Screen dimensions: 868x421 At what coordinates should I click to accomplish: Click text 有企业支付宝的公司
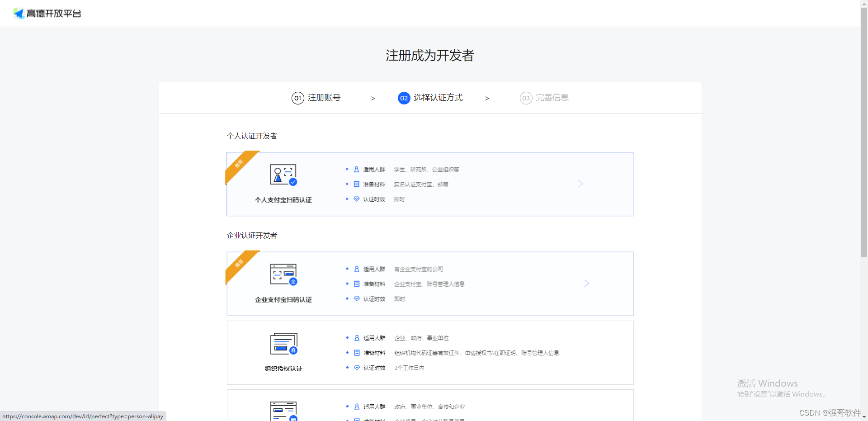(x=419, y=270)
